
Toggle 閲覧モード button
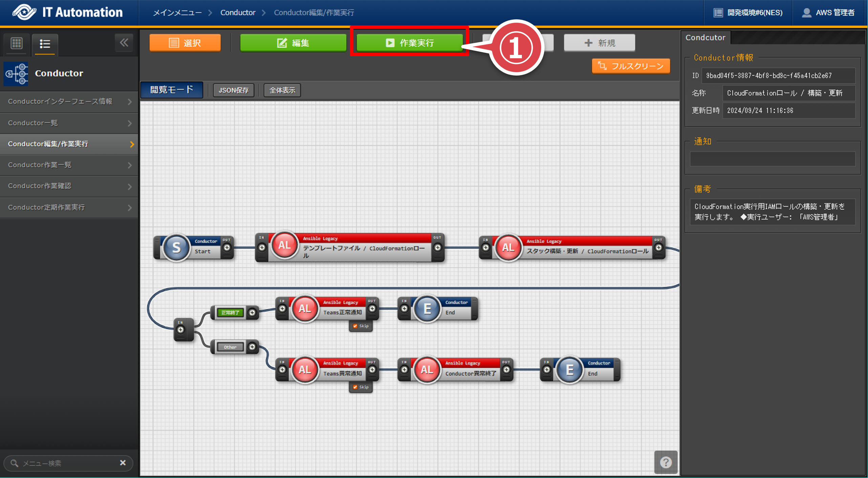(x=172, y=90)
